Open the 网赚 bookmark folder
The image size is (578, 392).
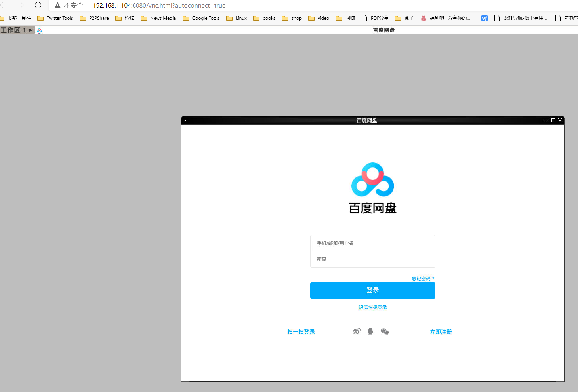(345, 18)
